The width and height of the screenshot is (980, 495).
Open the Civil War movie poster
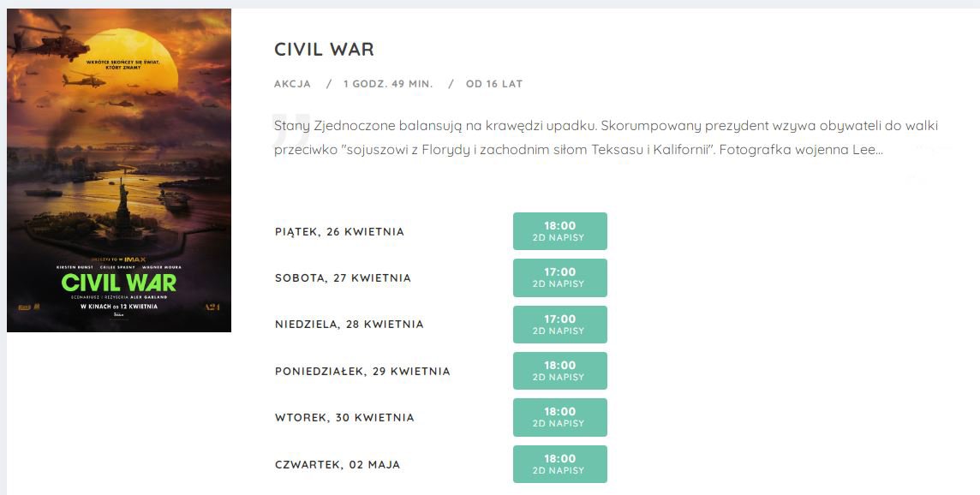pos(119,170)
